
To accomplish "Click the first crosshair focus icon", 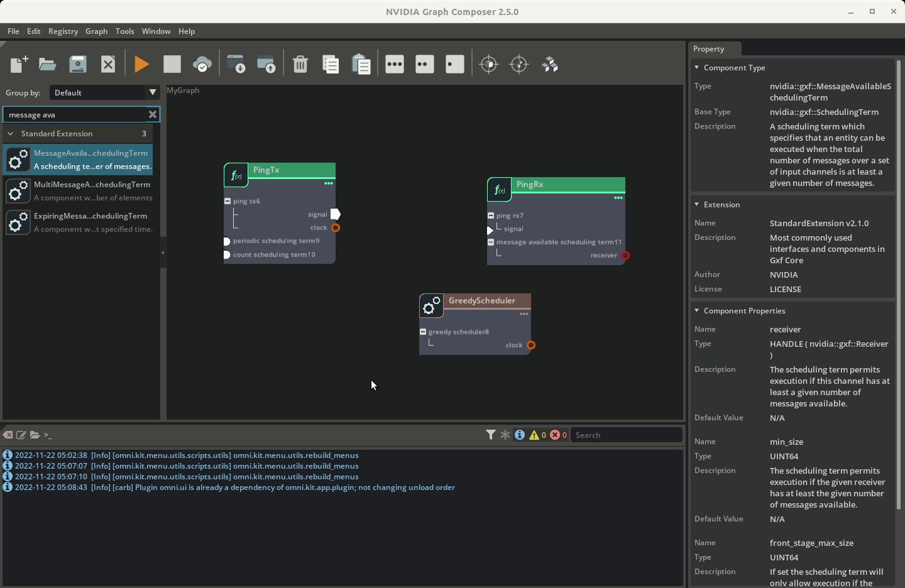I will (x=489, y=64).
